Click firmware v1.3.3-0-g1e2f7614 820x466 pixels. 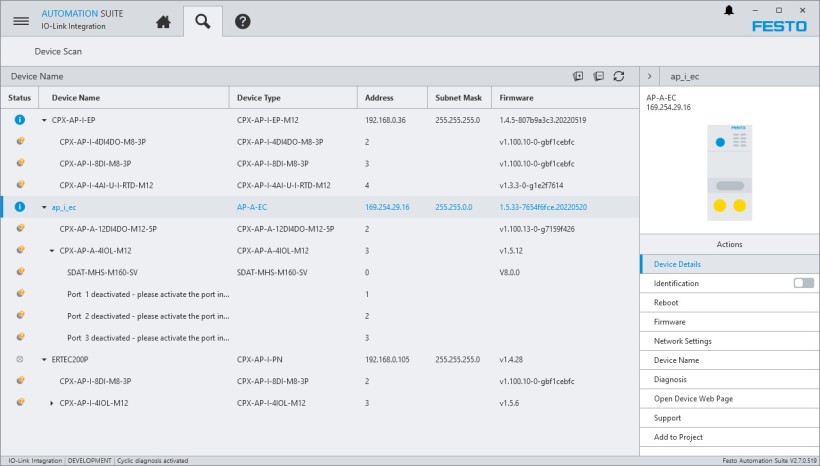[531, 186]
